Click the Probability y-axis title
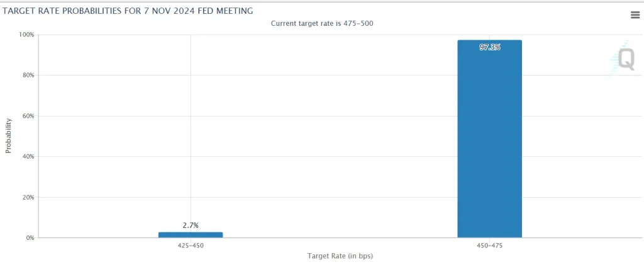 coord(8,136)
